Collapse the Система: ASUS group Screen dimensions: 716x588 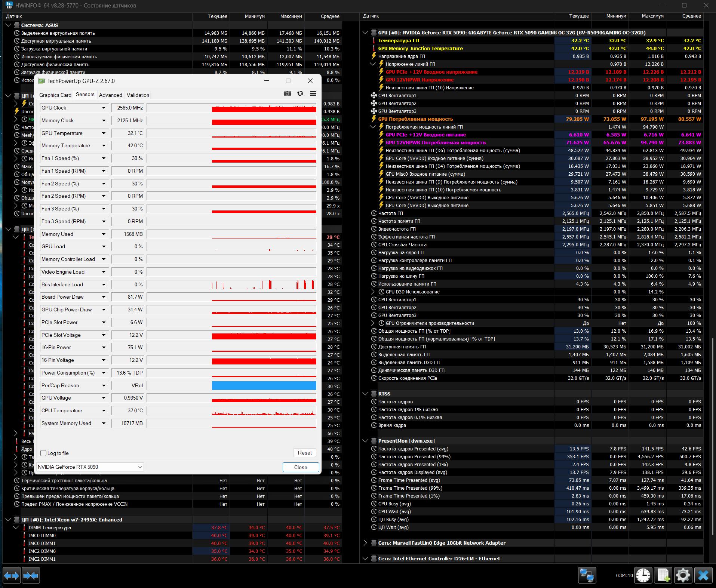click(8, 25)
